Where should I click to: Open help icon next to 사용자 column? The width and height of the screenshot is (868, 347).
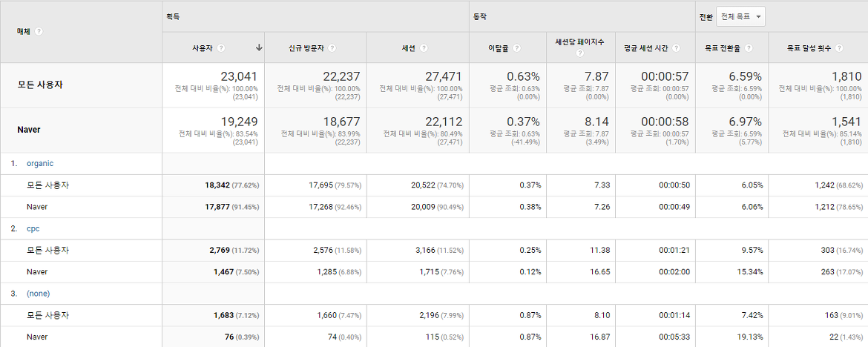pyautogui.click(x=221, y=48)
